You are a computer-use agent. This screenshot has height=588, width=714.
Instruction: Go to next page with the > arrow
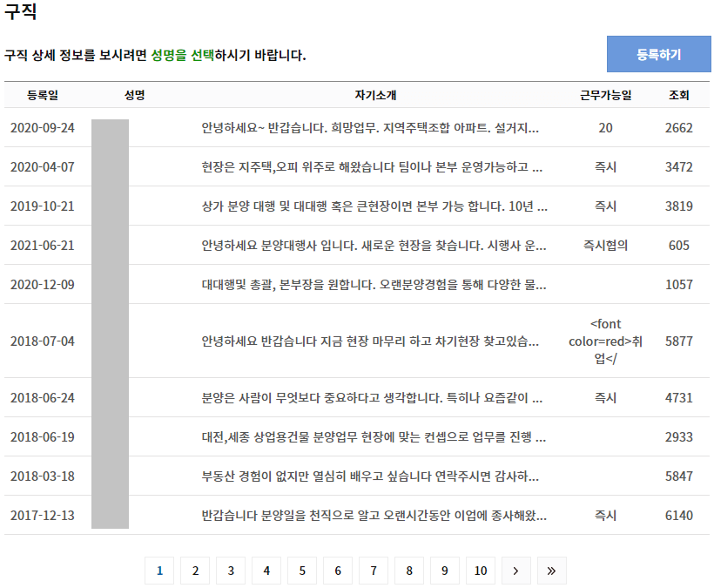[x=515, y=571]
